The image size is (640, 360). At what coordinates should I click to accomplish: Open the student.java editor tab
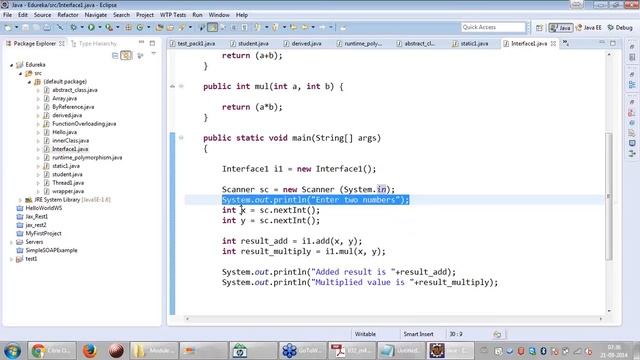(x=249, y=43)
